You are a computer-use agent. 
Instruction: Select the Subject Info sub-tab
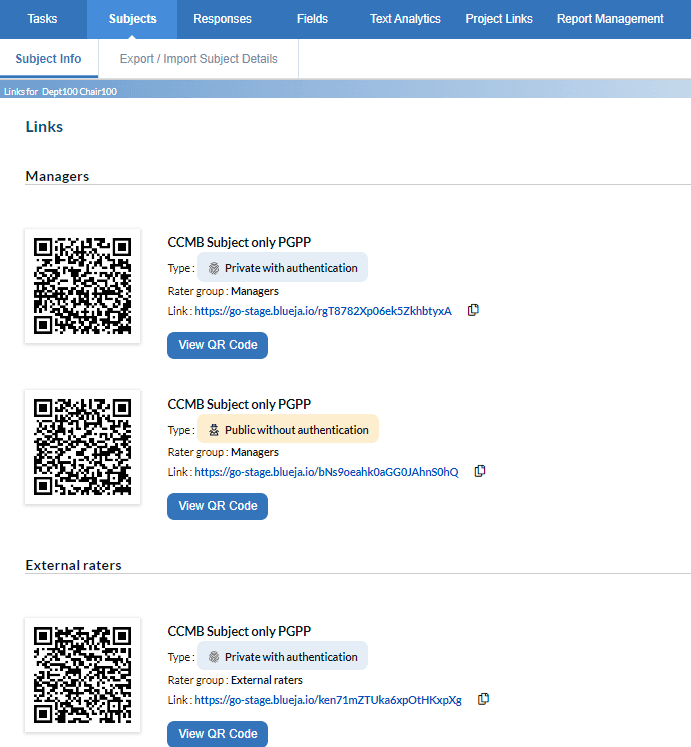49,59
